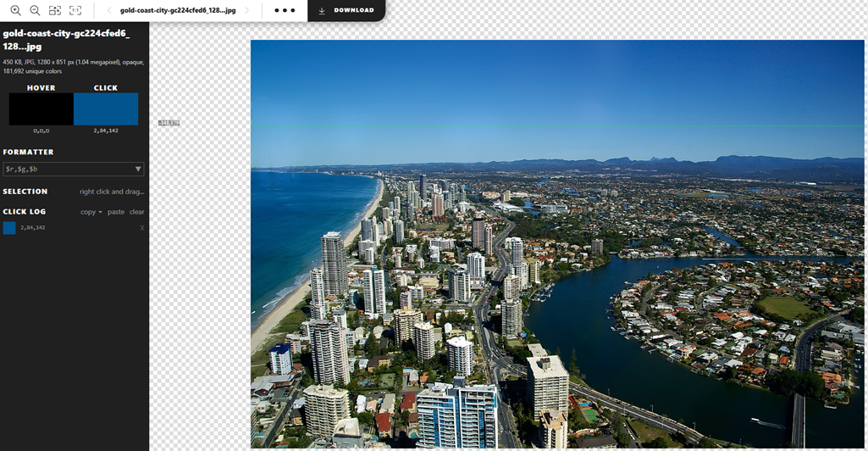Select the 2,84,142 value under CLICK swatch
Viewport: 868px width, 451px height.
pos(106,131)
